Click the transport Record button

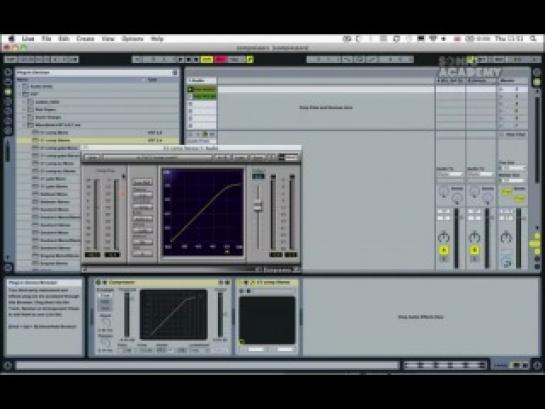[x=196, y=59]
